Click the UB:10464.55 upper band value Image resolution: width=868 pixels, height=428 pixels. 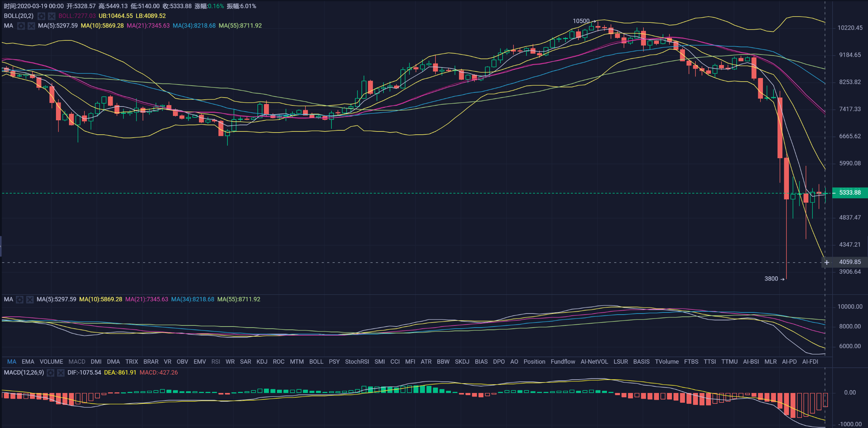(116, 16)
